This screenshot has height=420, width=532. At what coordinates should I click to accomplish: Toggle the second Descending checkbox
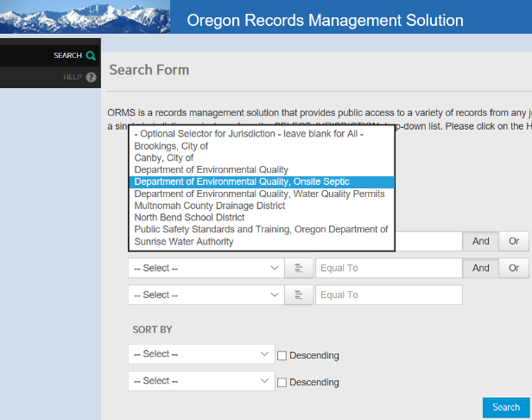[282, 382]
